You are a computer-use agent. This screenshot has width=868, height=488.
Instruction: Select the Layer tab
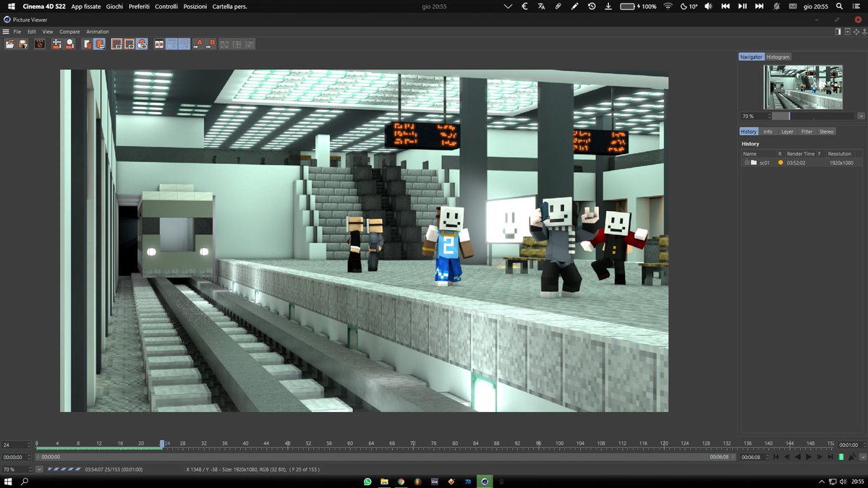tap(787, 132)
